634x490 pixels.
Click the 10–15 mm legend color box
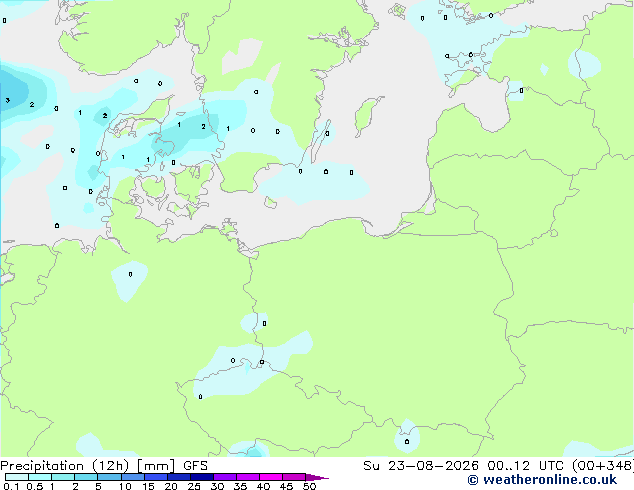click(x=133, y=477)
